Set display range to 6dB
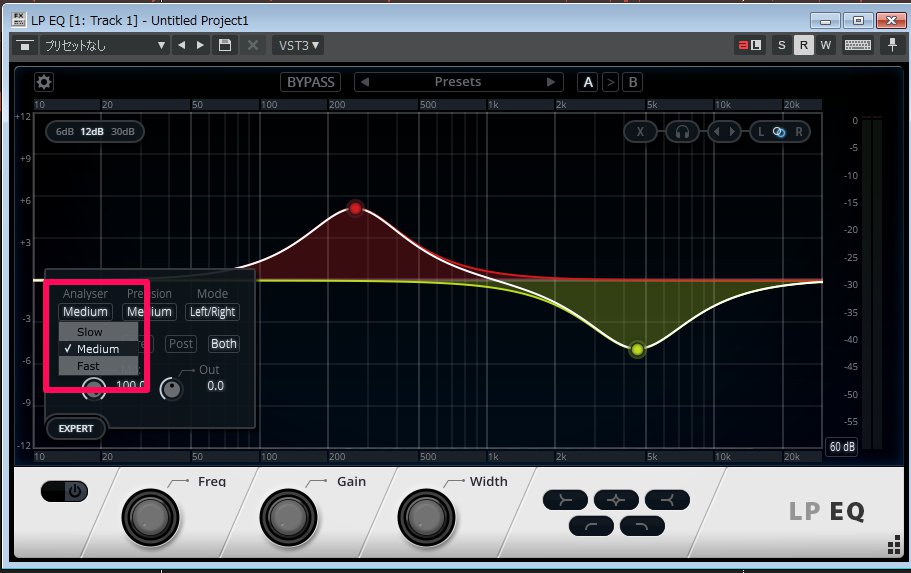Image resolution: width=911 pixels, height=573 pixels. click(x=64, y=131)
